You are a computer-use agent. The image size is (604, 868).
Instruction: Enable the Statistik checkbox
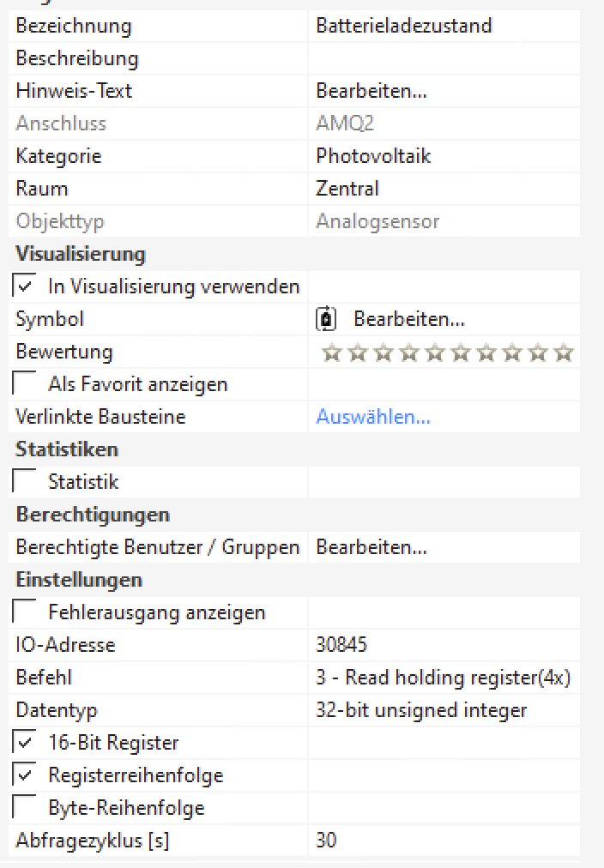(24, 481)
